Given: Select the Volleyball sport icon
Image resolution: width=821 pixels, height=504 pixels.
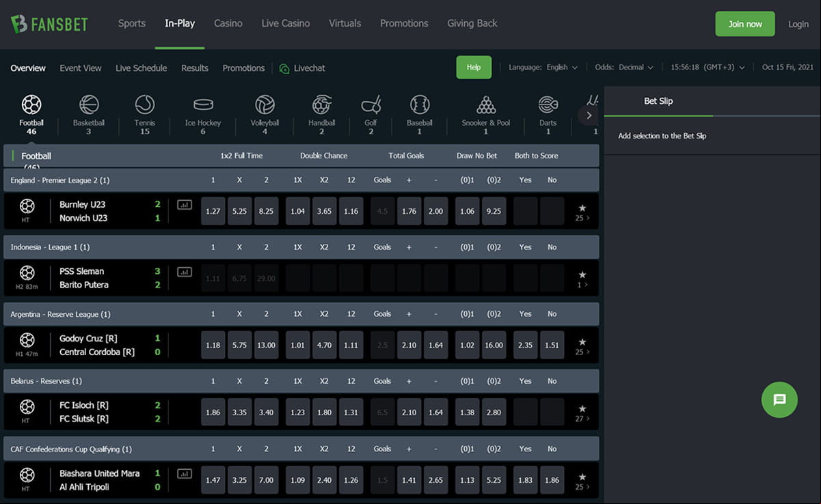Looking at the screenshot, I should point(265,104).
